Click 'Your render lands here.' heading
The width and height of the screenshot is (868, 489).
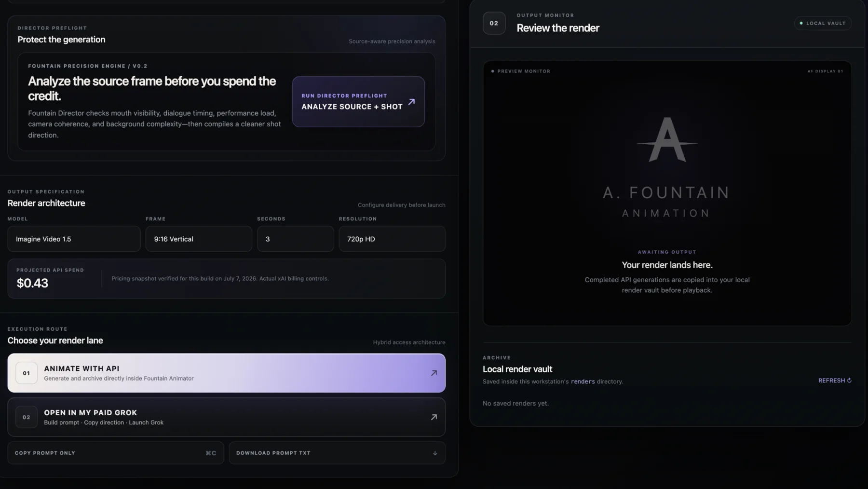click(x=667, y=265)
